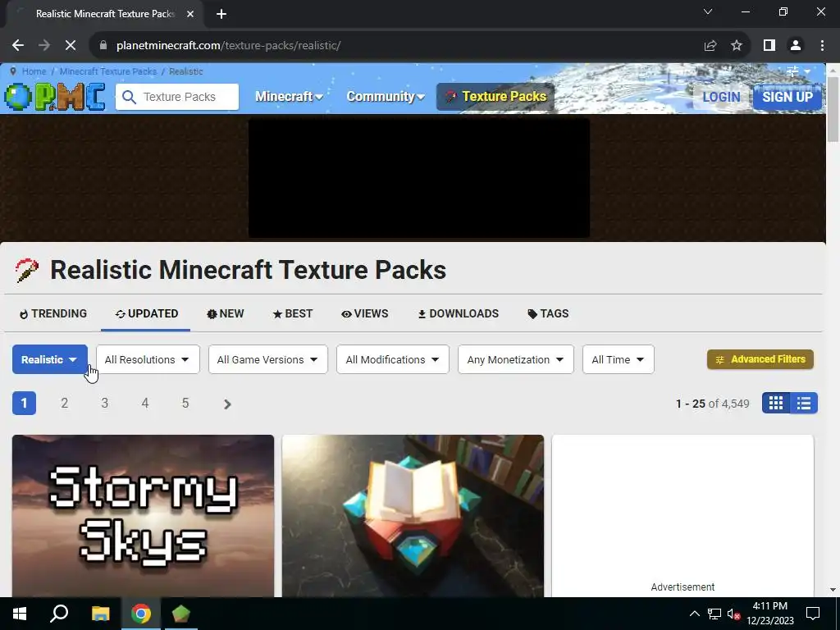The height and width of the screenshot is (630, 840).
Task: Open Advanced Filters
Action: pos(760,359)
